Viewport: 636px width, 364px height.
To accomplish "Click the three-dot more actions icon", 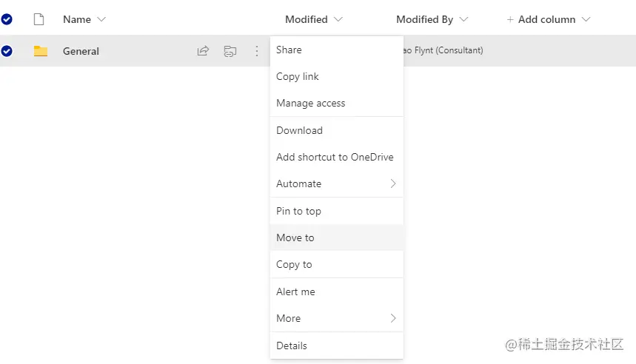I will pos(257,51).
